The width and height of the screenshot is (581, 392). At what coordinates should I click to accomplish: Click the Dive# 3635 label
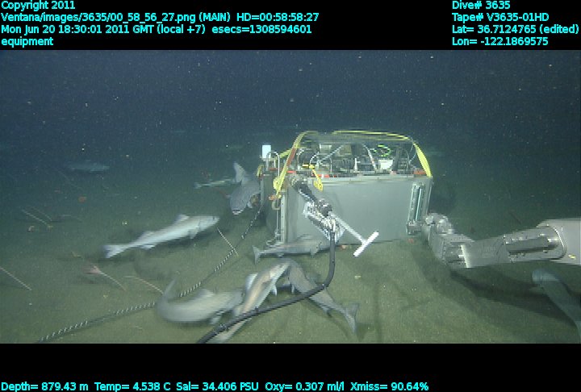click(x=481, y=5)
